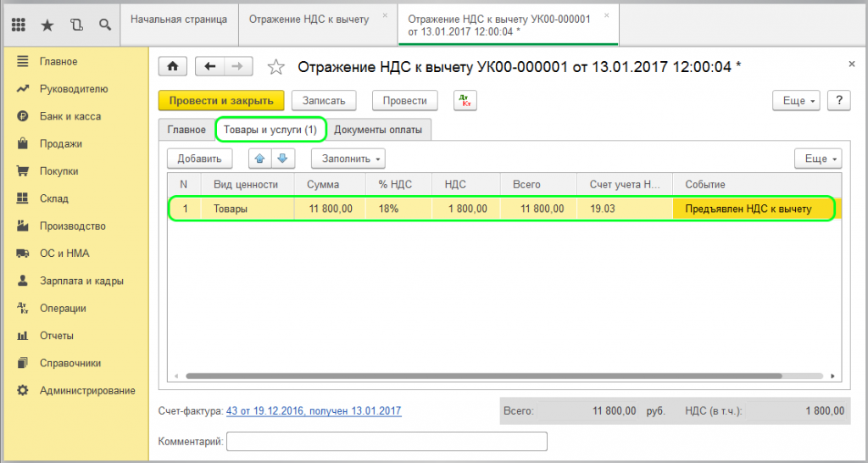Navigate forward with the right arrow

pyautogui.click(x=238, y=66)
